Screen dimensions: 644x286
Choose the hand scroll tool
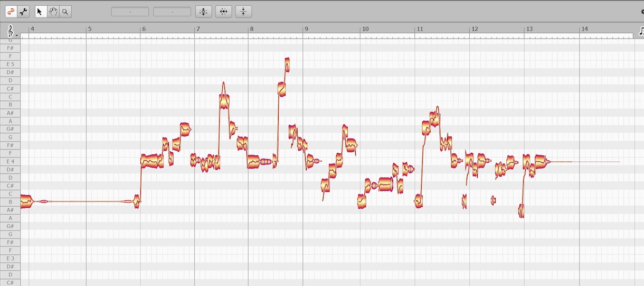tap(53, 11)
